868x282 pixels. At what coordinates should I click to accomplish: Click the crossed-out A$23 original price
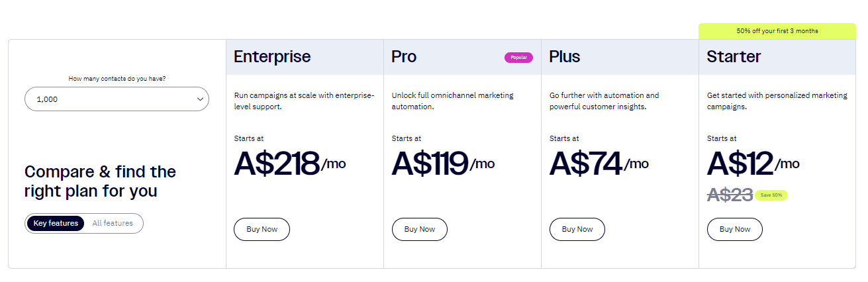(730, 195)
